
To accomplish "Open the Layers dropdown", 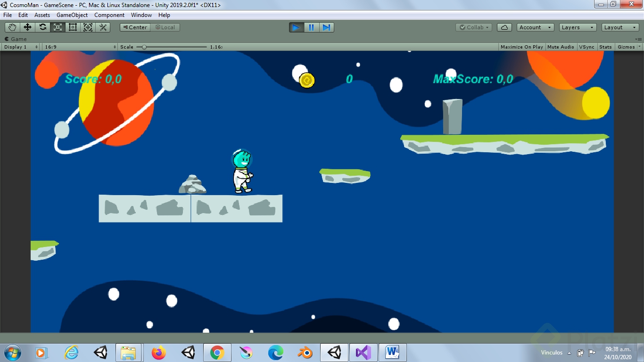I will click(x=578, y=27).
